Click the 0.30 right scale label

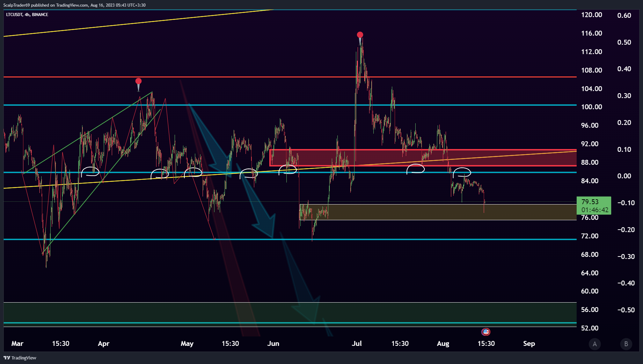click(624, 96)
